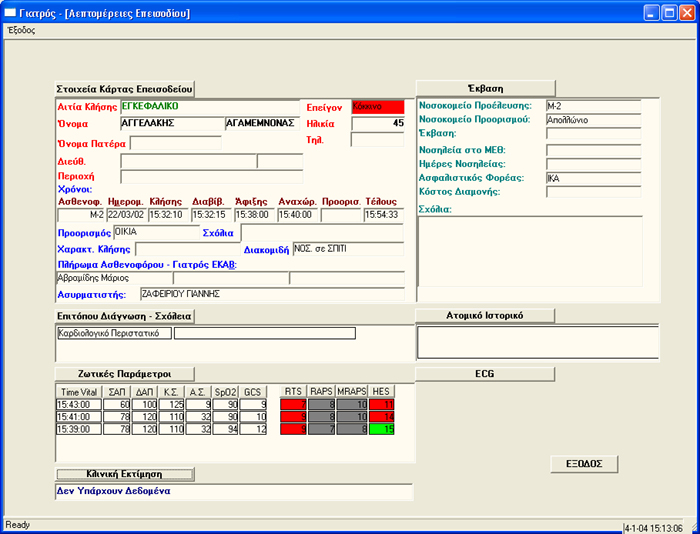Maximize the Γιατρός window
The height and width of the screenshot is (534, 700).
point(669,13)
